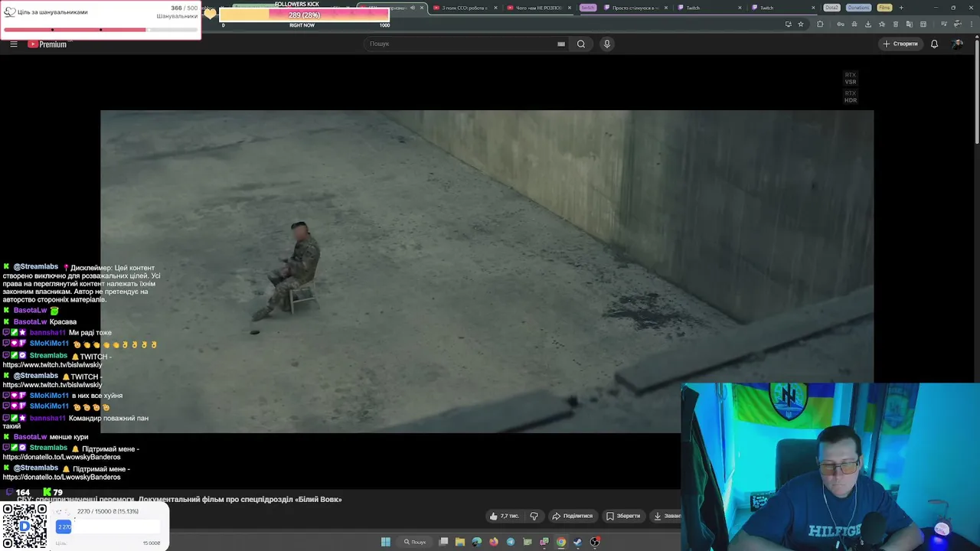The height and width of the screenshot is (551, 980).
Task: Open Telegram from the taskbar
Action: pos(511,542)
